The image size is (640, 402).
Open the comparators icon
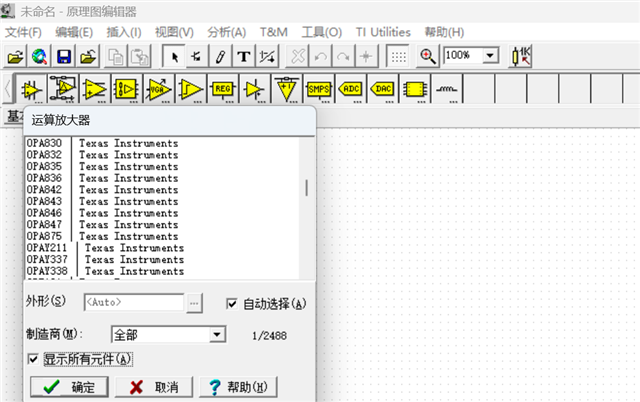click(x=191, y=89)
